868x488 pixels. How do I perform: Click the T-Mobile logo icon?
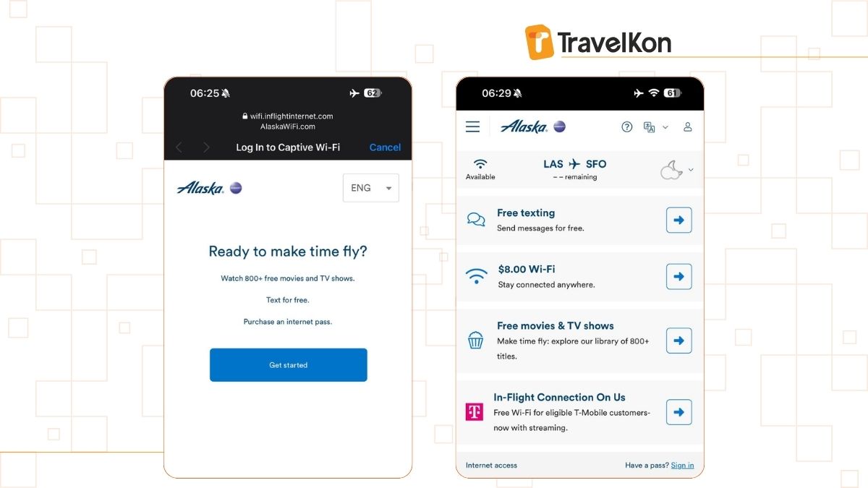point(474,412)
